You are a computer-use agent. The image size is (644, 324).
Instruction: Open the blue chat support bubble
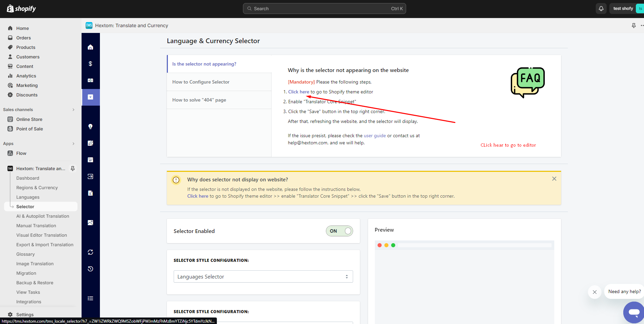(x=633, y=312)
